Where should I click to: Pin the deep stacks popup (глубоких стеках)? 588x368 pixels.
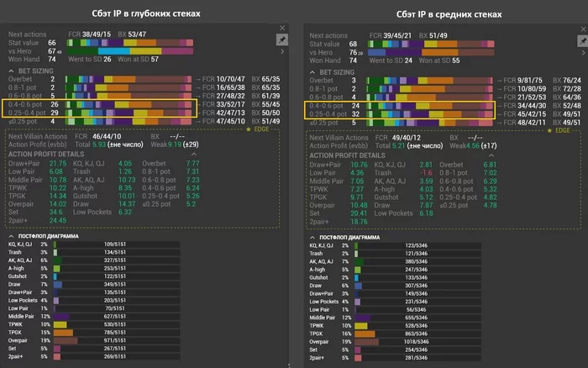[282, 39]
